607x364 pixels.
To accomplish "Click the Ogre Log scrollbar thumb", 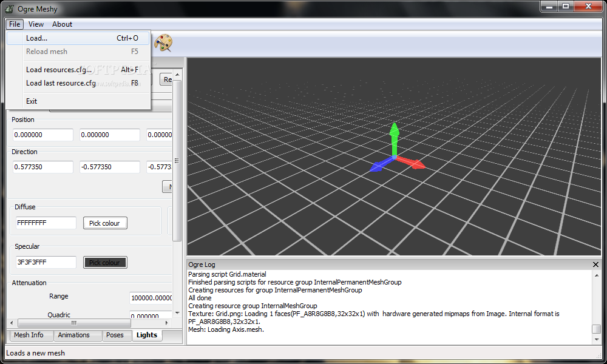I will 597,329.
